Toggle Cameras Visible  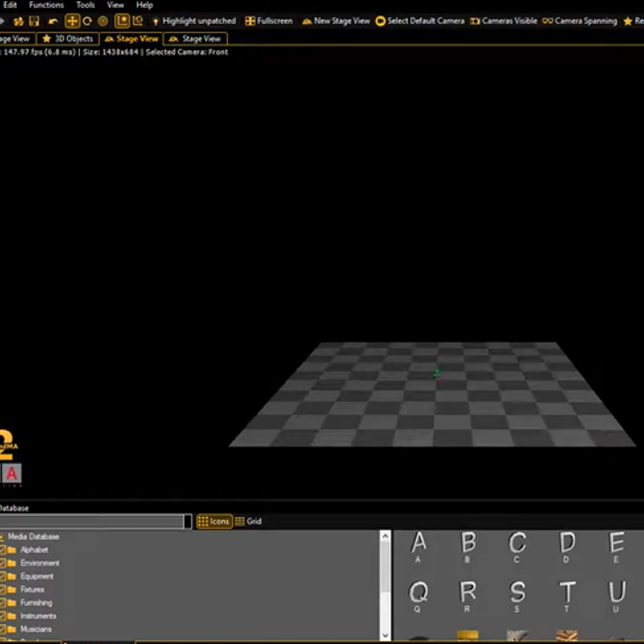click(504, 21)
